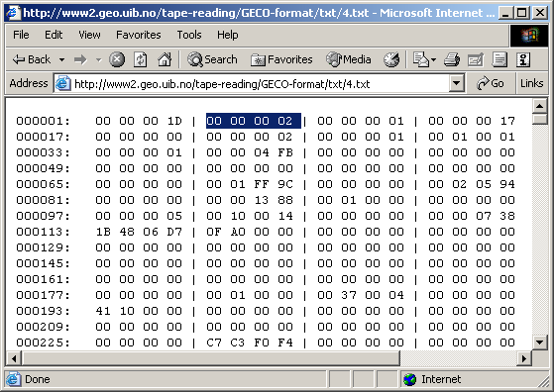
Task: Click the Stop loading icon
Action: coord(117,59)
